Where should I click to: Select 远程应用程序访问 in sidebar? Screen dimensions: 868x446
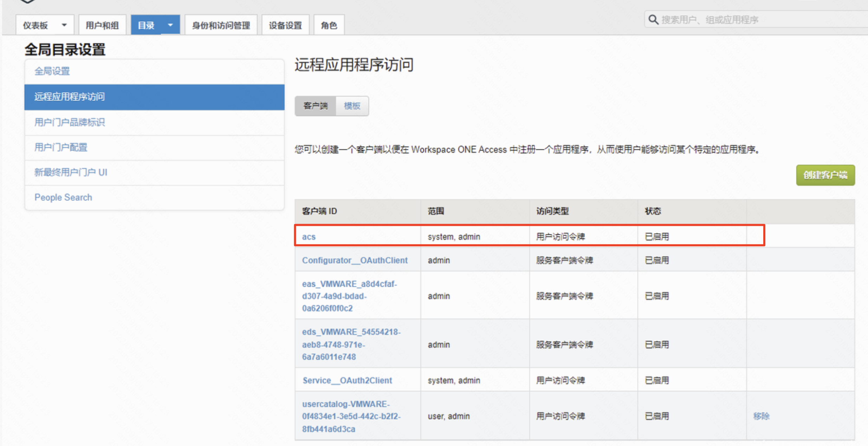154,97
